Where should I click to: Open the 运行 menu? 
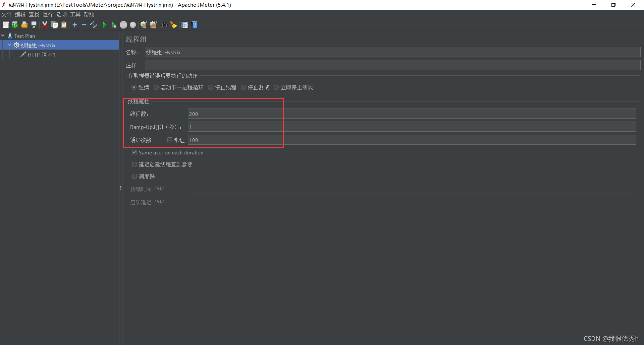[48, 14]
